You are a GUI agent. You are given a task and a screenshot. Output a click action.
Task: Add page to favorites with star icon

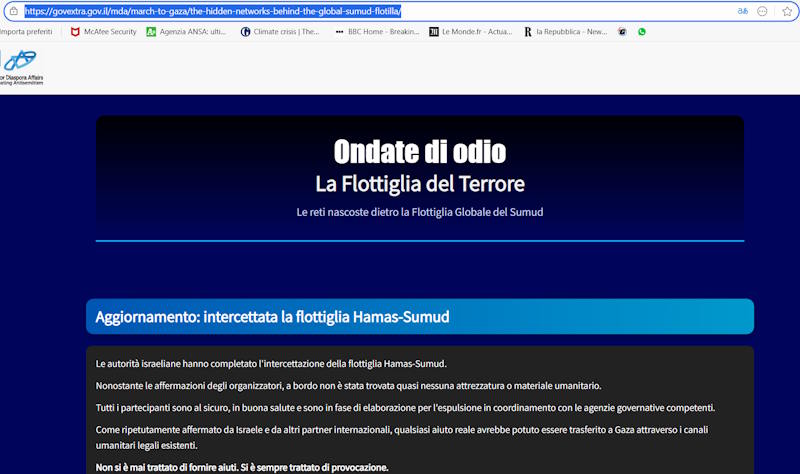pos(785,11)
